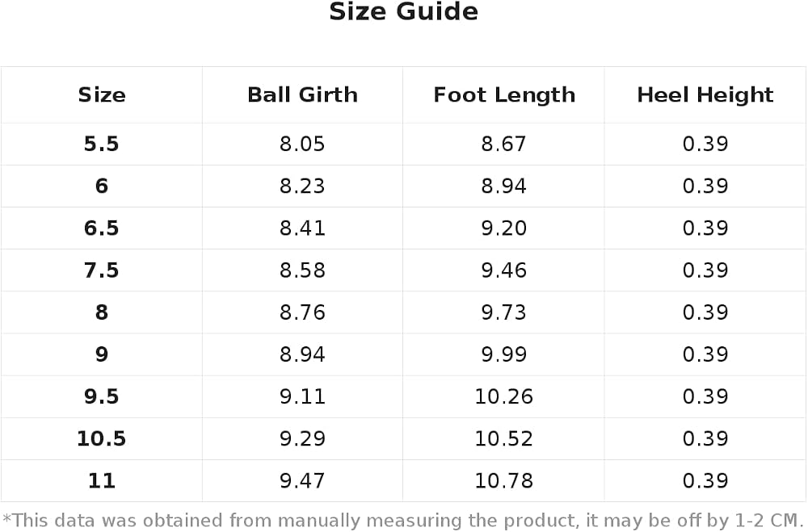The height and width of the screenshot is (532, 808).
Task: Select the Ball Girth column header
Action: pyautogui.click(x=302, y=94)
